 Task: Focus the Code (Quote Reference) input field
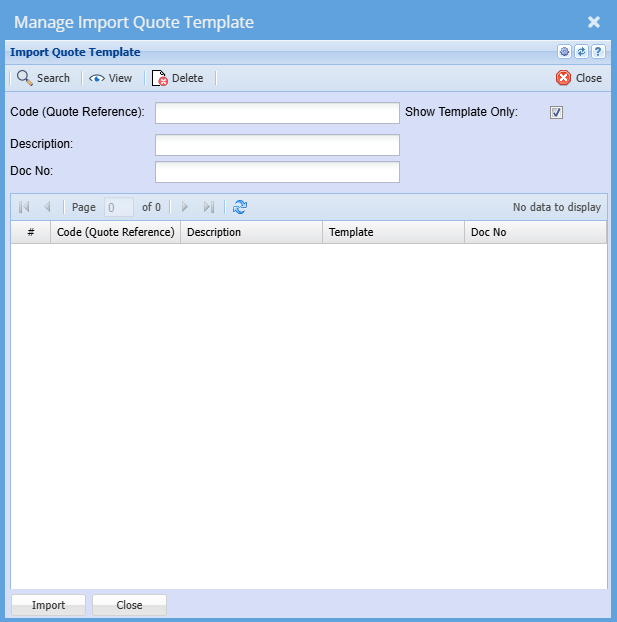(x=277, y=113)
